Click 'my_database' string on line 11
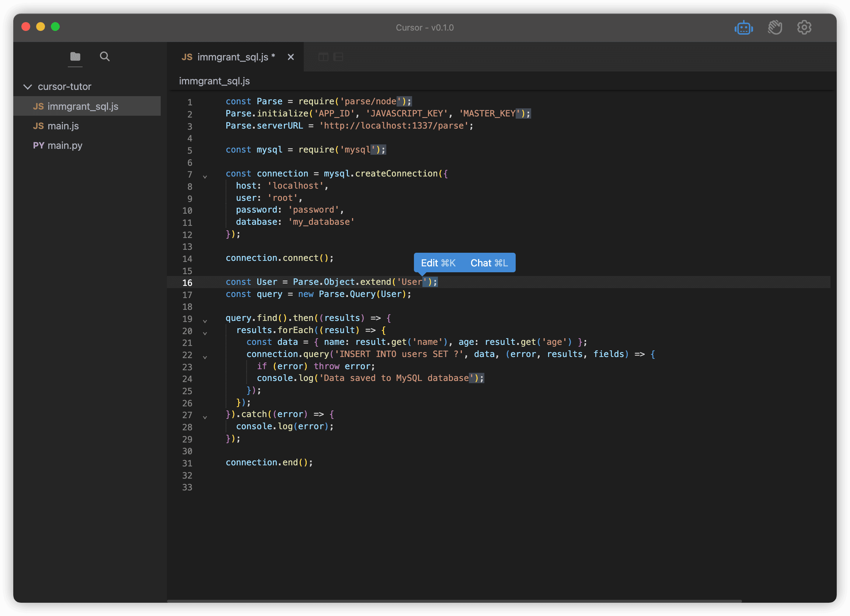 (321, 222)
